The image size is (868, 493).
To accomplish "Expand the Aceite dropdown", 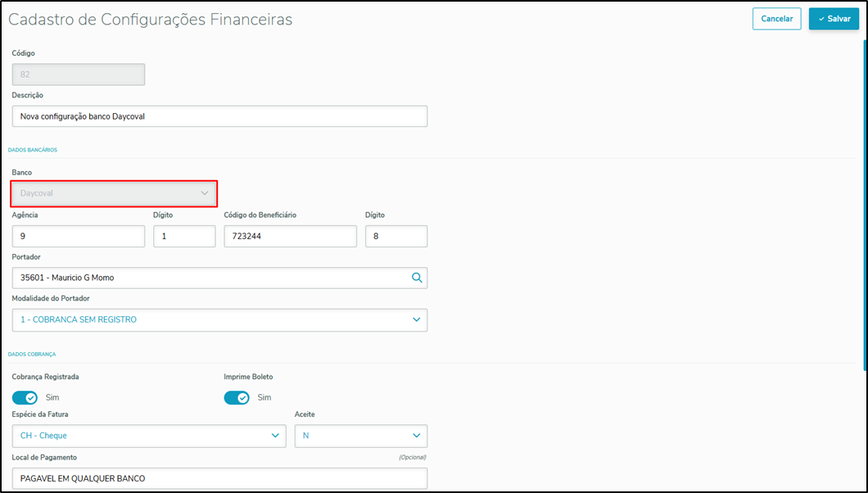I will 360,436.
